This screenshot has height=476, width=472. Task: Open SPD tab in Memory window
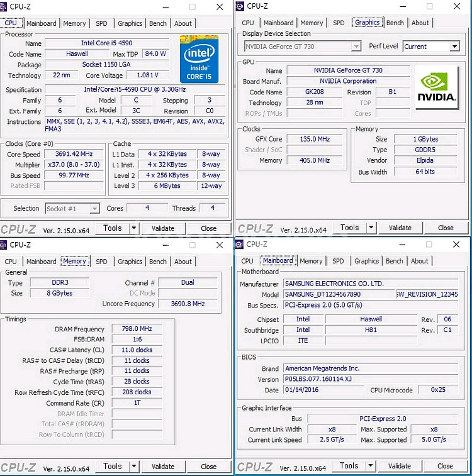101,262
